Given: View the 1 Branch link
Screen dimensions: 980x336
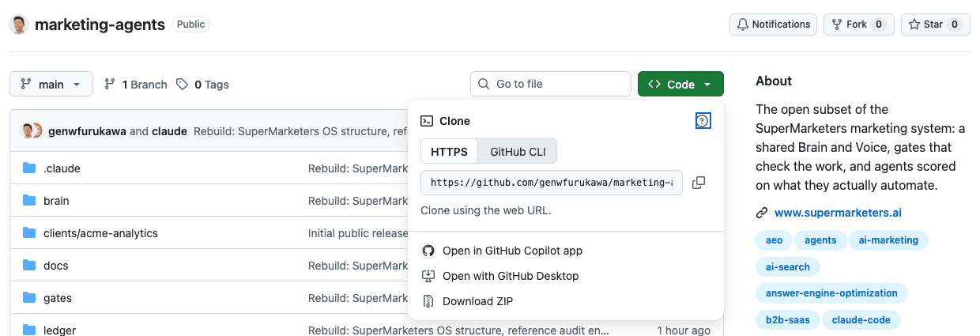Looking at the screenshot, I should (135, 85).
